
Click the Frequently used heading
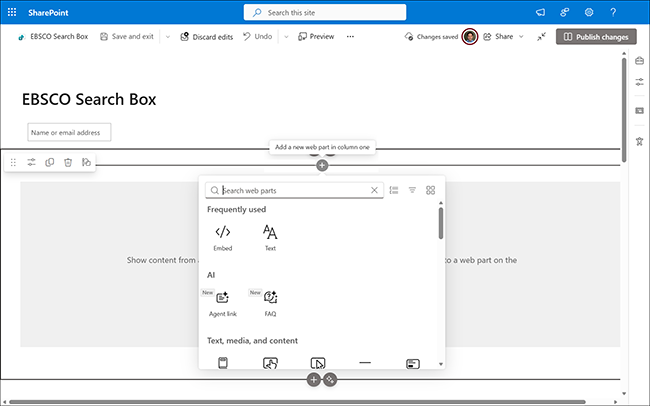236,209
